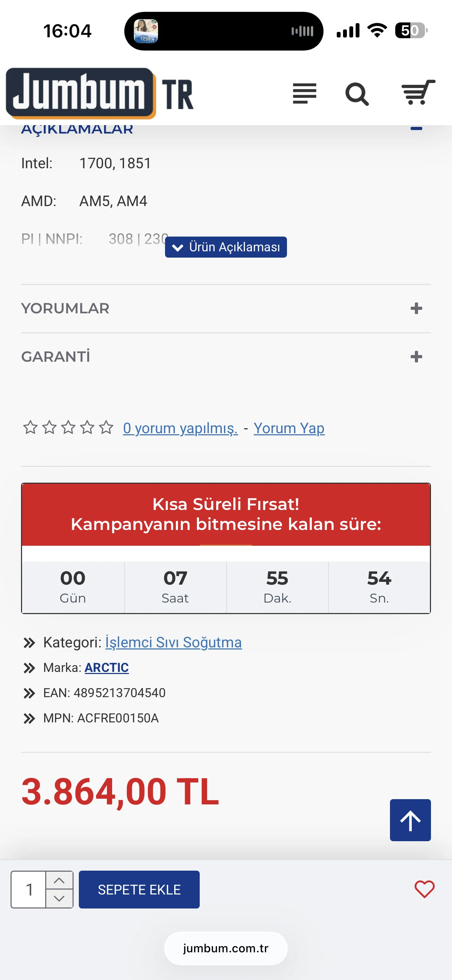Screen dimensions: 452x980
Task: Tap the search magnifier icon
Action: (x=357, y=94)
